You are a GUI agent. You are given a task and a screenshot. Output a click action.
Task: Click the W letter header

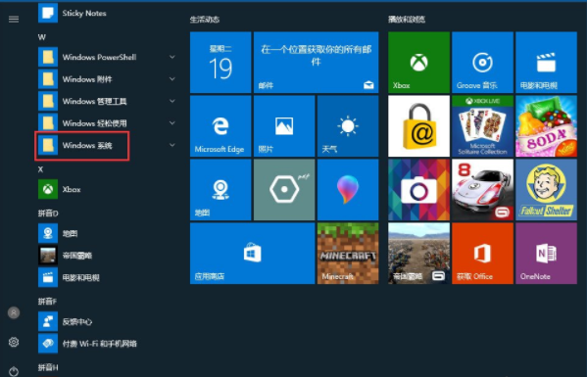[x=41, y=37]
